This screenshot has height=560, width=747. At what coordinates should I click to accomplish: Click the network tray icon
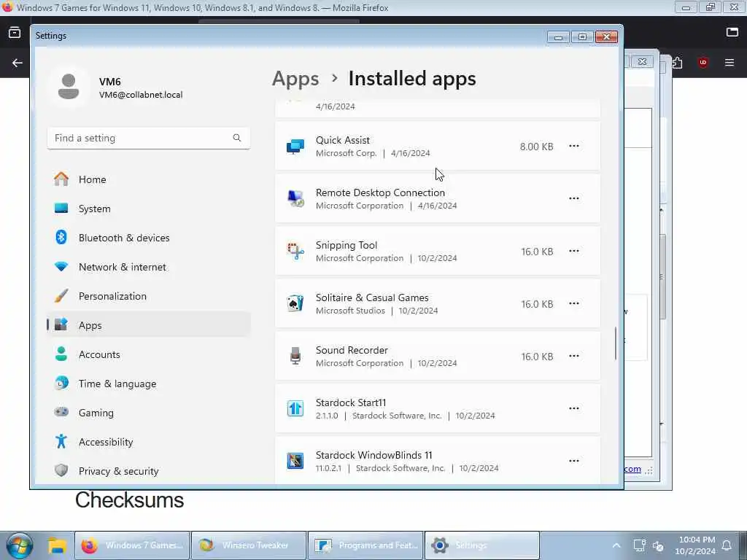pos(639,545)
